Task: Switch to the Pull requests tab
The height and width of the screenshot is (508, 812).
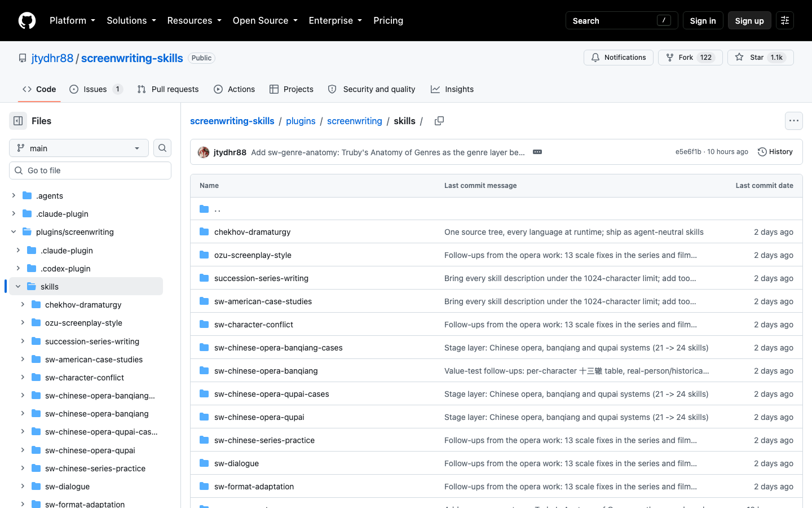Action: coord(168,89)
